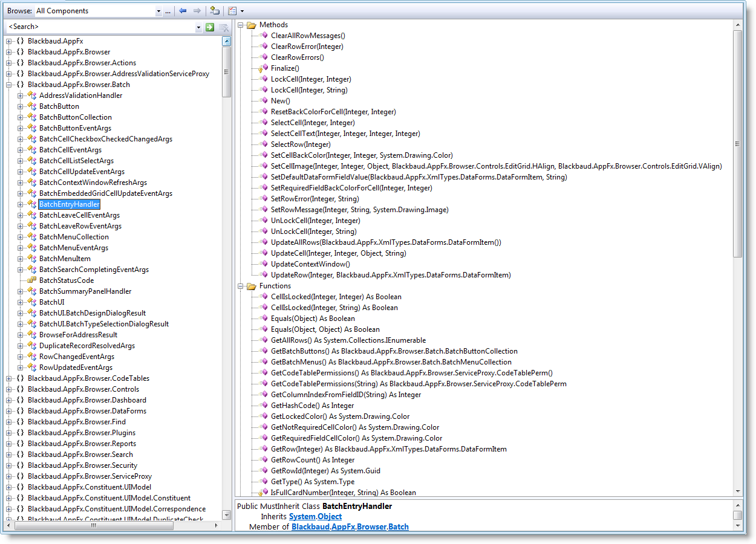The image size is (756, 544).
Task: Click the blue Back navigation arrow
Action: tap(183, 11)
